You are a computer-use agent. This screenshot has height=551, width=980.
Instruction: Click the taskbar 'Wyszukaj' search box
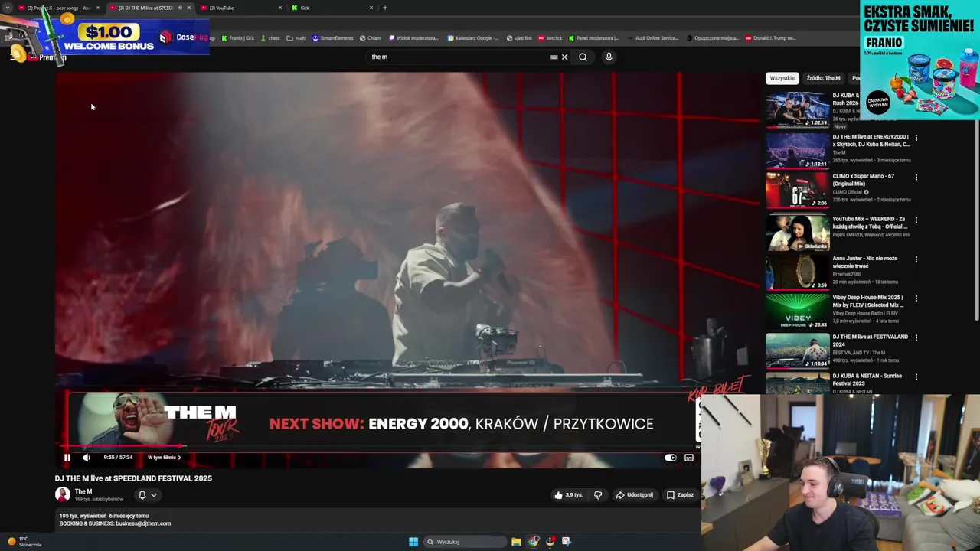click(x=465, y=542)
